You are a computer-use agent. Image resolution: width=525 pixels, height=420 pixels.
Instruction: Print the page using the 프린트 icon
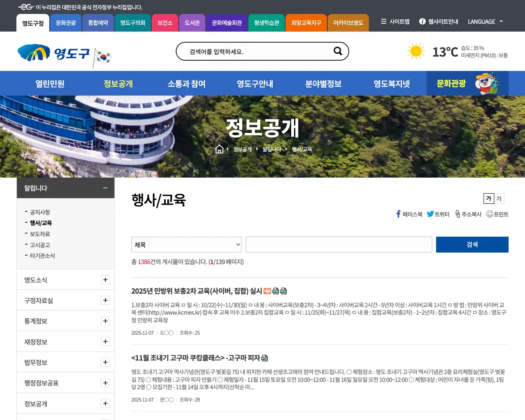(x=490, y=214)
